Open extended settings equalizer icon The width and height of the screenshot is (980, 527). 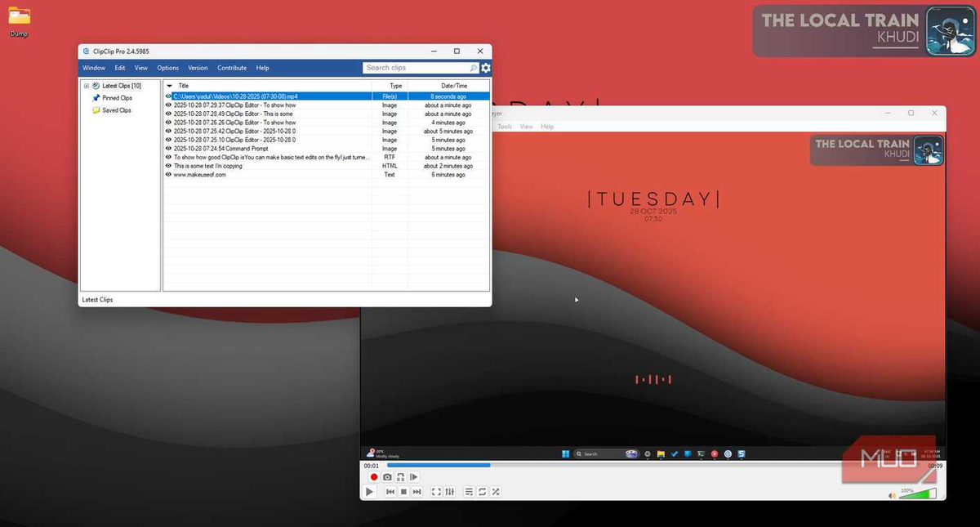click(449, 492)
